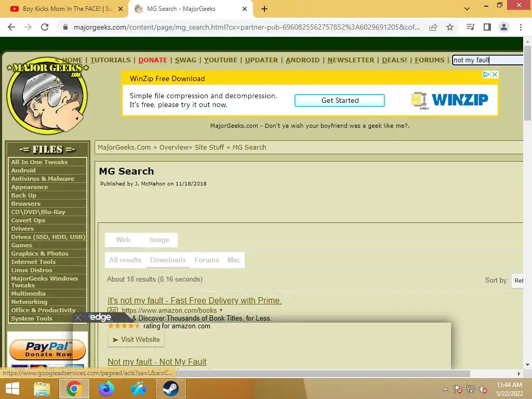The height and width of the screenshot is (399, 532).
Task: Click the site search input field
Action: click(487, 60)
